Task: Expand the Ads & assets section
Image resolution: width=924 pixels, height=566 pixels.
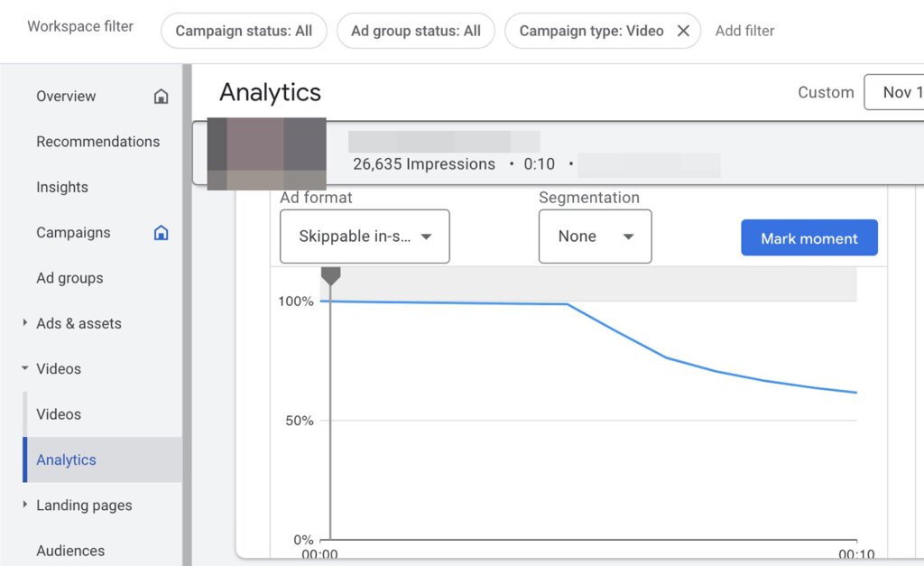Action: click(24, 323)
